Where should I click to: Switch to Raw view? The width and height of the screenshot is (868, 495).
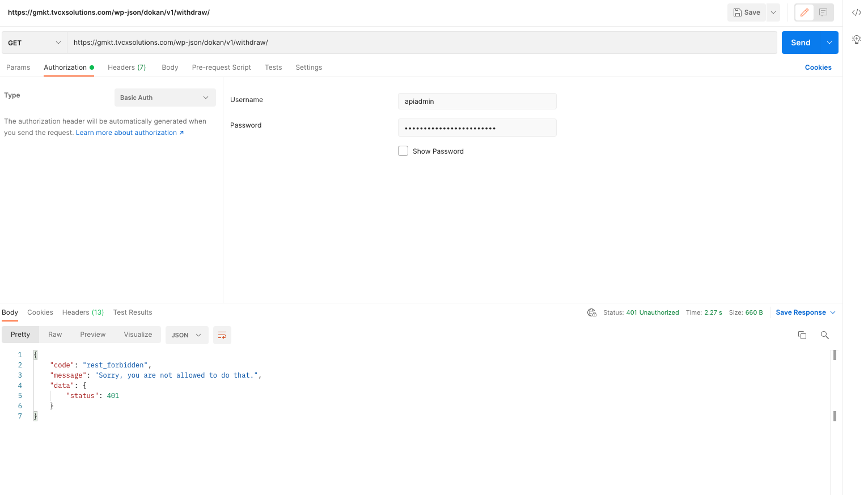pyautogui.click(x=55, y=335)
